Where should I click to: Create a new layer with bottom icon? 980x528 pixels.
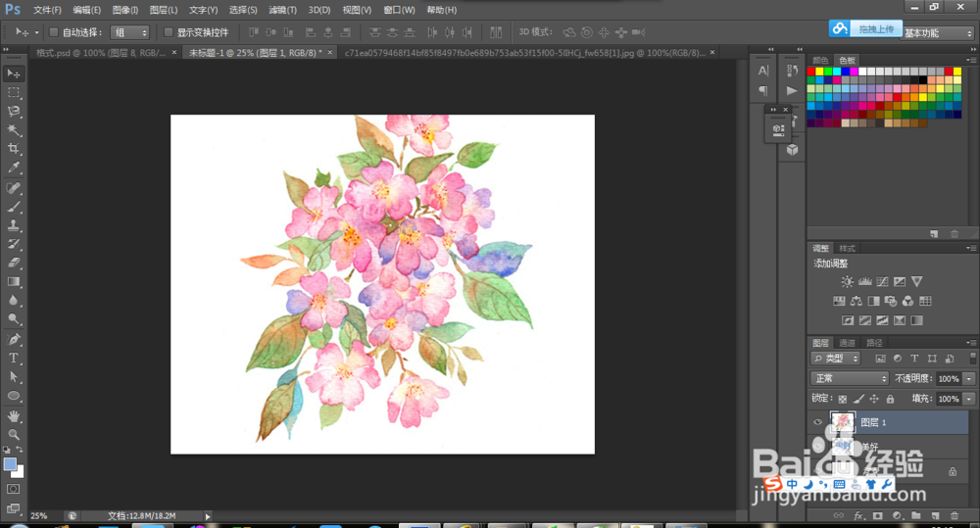[x=936, y=515]
